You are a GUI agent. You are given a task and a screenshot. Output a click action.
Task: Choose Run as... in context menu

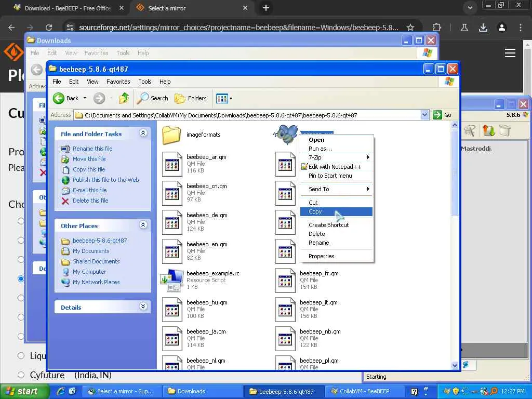[336, 149]
